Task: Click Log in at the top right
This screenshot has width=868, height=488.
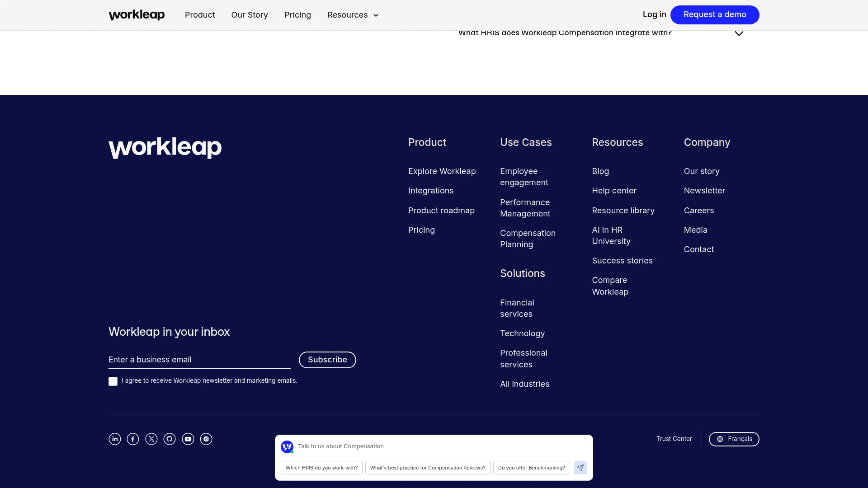Action: (x=655, y=14)
